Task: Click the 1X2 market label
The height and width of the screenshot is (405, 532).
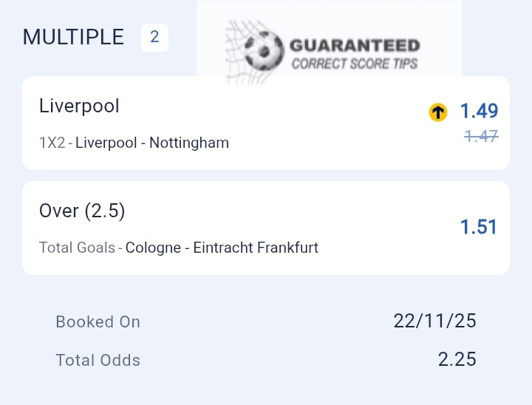Action: coord(52,143)
